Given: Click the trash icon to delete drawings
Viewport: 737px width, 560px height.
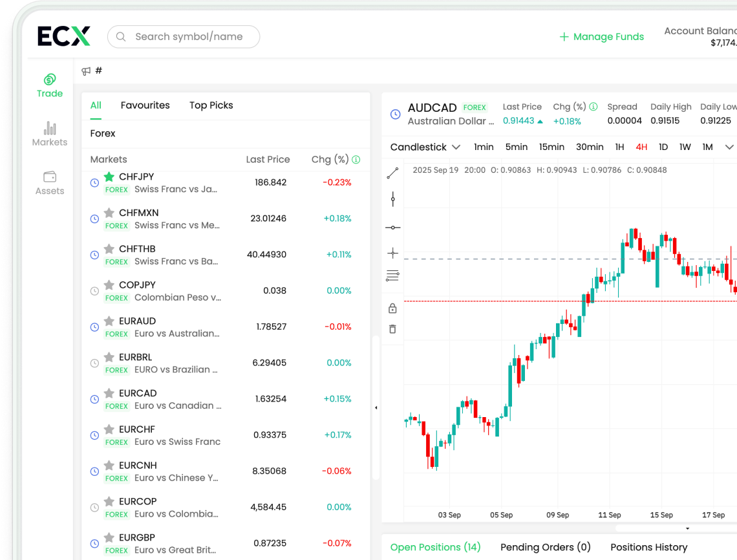Looking at the screenshot, I should (x=392, y=329).
